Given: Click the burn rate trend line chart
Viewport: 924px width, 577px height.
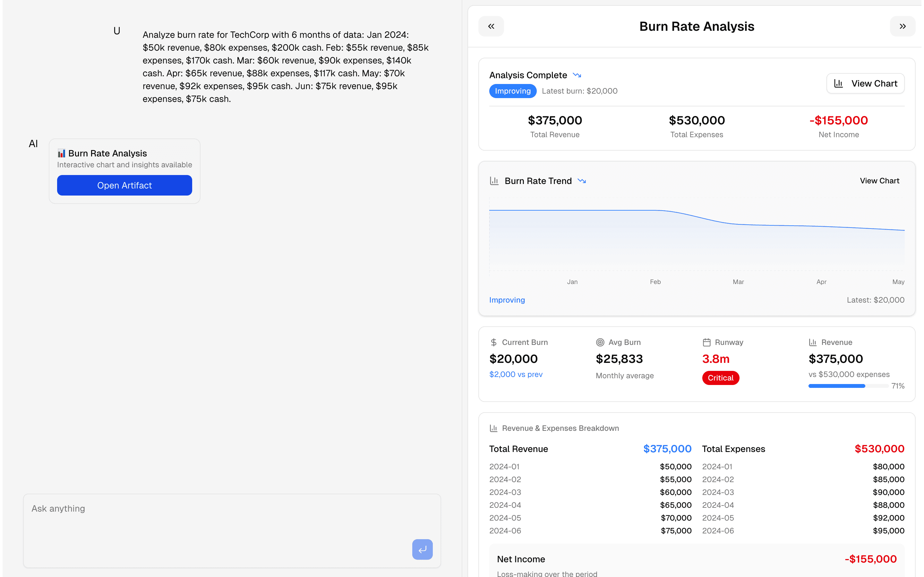Looking at the screenshot, I should pyautogui.click(x=697, y=237).
